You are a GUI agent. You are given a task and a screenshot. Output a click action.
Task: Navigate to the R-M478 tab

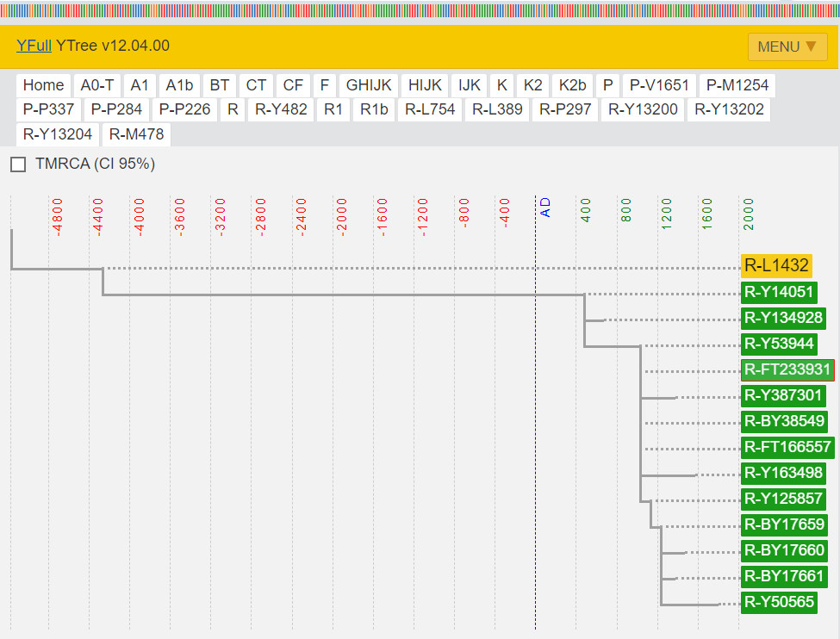tap(136, 134)
